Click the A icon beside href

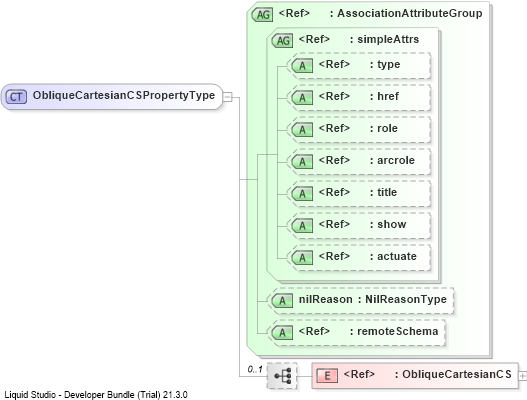pos(302,97)
